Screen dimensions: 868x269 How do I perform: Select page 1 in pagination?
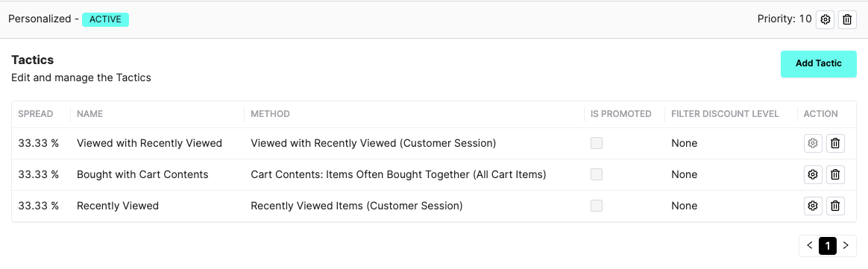pos(827,246)
